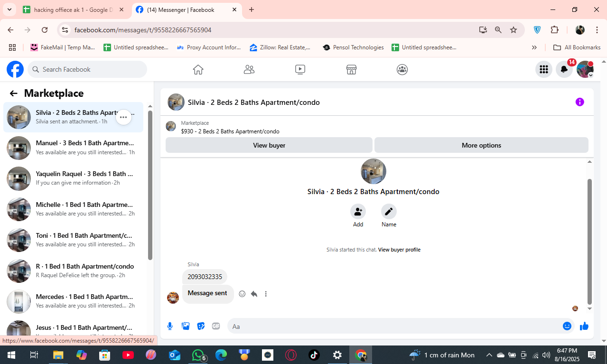The height and width of the screenshot is (364, 607).
Task: Switch to hacking office ak 1 tab
Action: 73,9
